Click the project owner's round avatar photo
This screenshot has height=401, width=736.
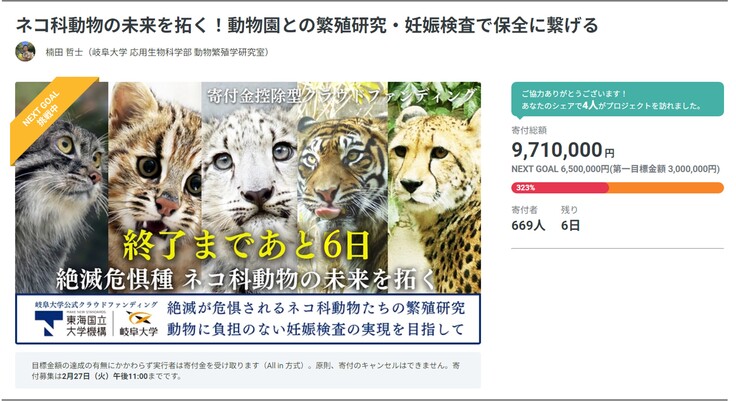(25, 52)
